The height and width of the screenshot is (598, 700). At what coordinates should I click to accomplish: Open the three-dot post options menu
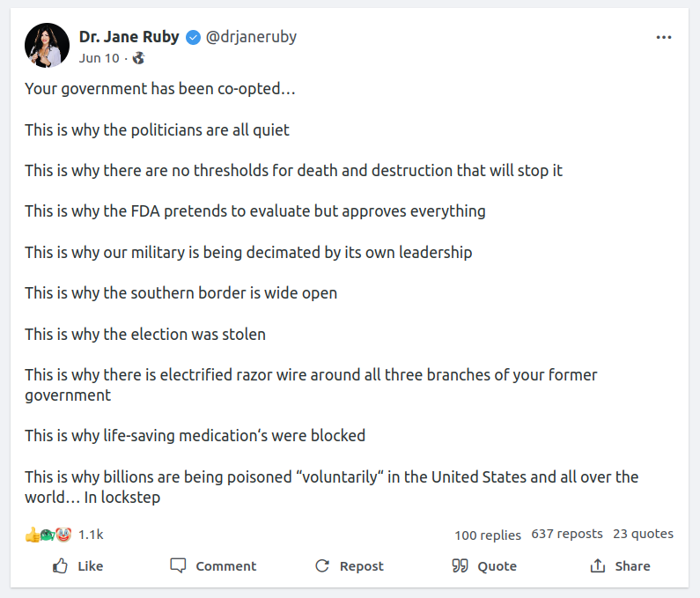click(x=664, y=38)
